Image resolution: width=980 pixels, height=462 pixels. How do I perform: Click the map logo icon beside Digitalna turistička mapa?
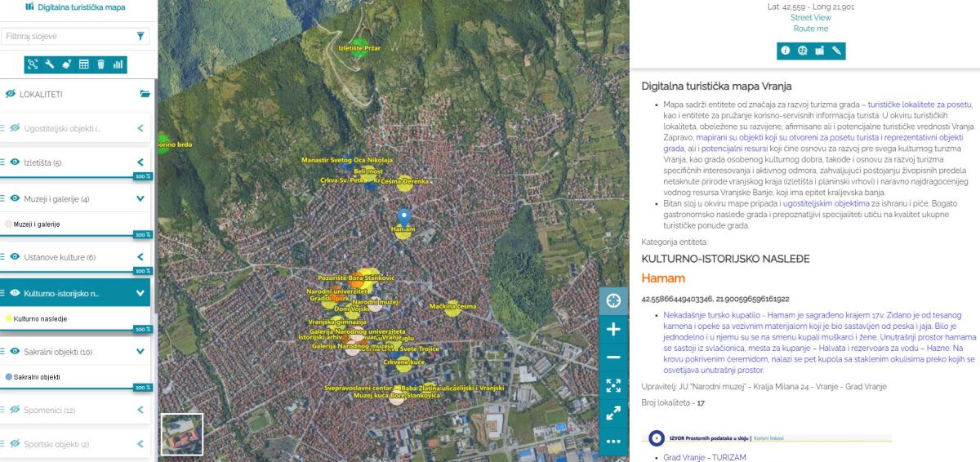click(30, 7)
